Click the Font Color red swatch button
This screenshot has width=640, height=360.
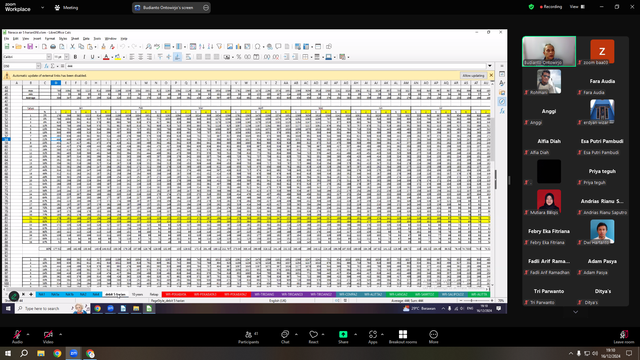(106, 57)
